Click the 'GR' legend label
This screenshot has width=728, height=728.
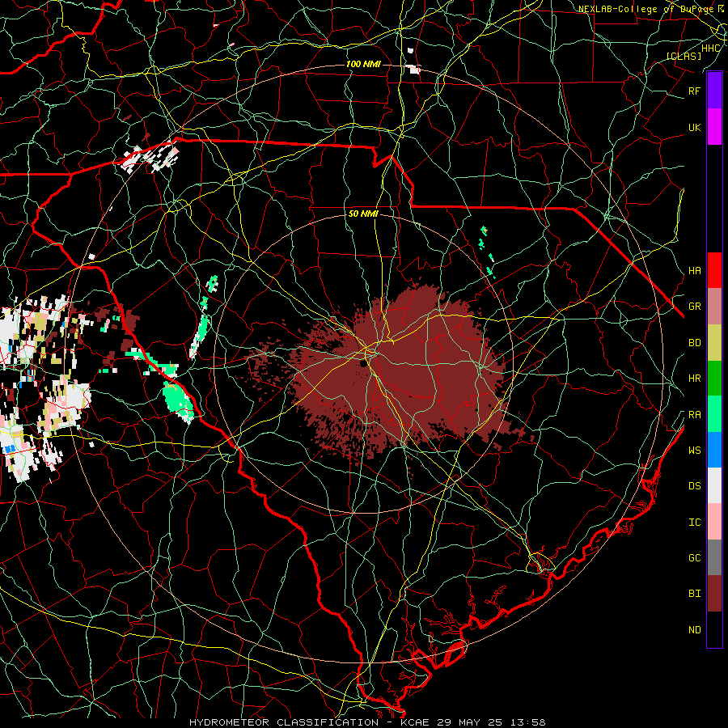[694, 307]
